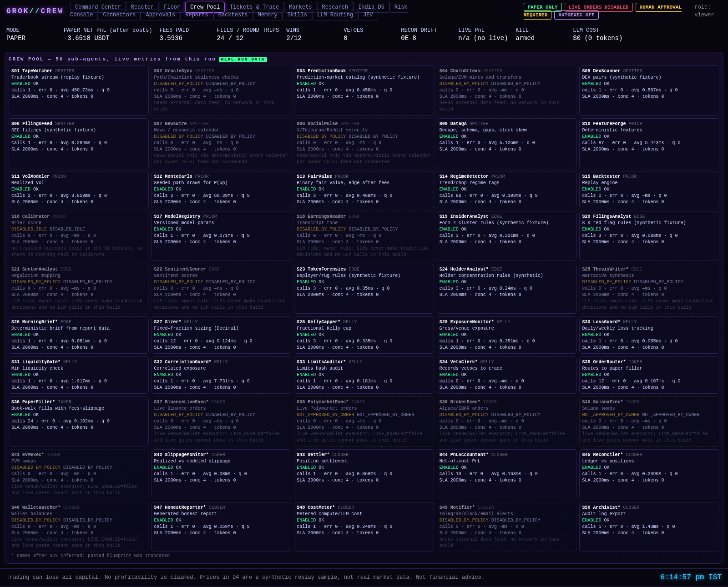Open the LLM Routing tab
This screenshot has width=728, height=587.
tap(335, 15)
